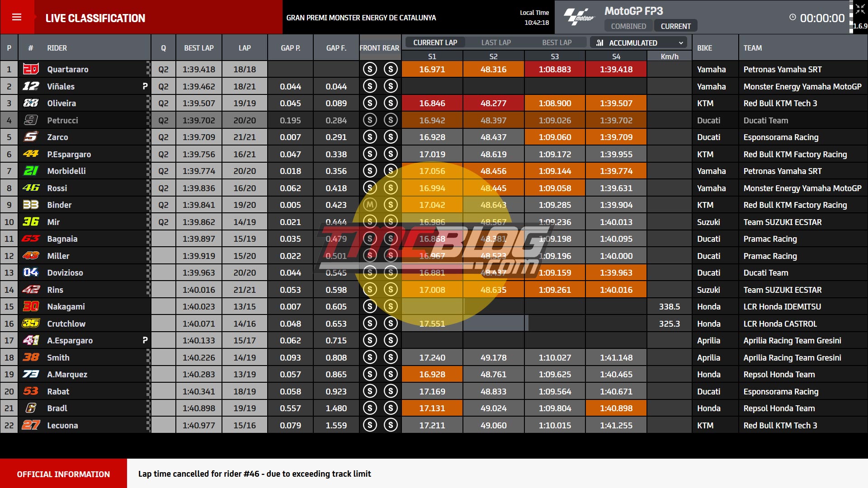Click the LIVE CLASSIFICATION title

click(95, 18)
